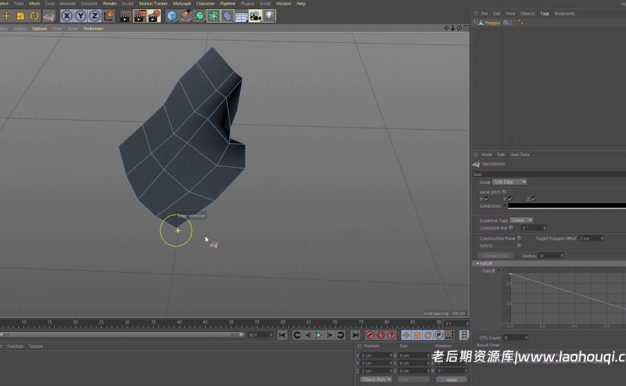
Task: Toggle the X checkbox under same pitch
Action: click(x=486, y=199)
